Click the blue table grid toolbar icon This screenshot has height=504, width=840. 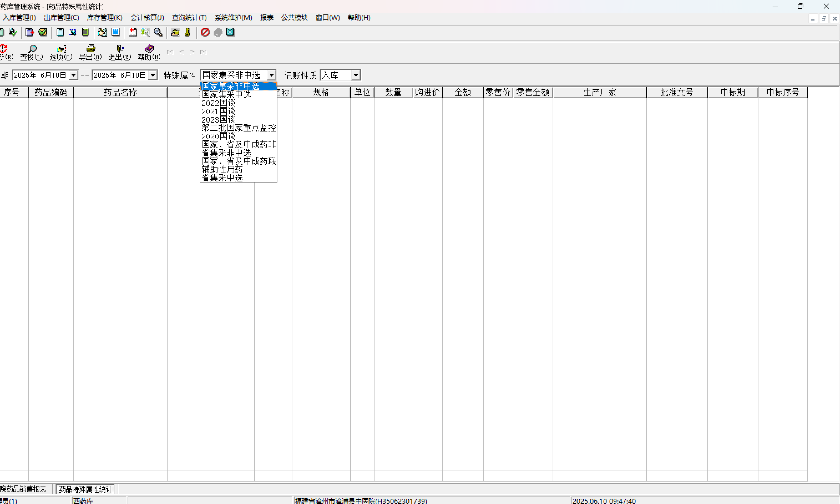(x=115, y=32)
